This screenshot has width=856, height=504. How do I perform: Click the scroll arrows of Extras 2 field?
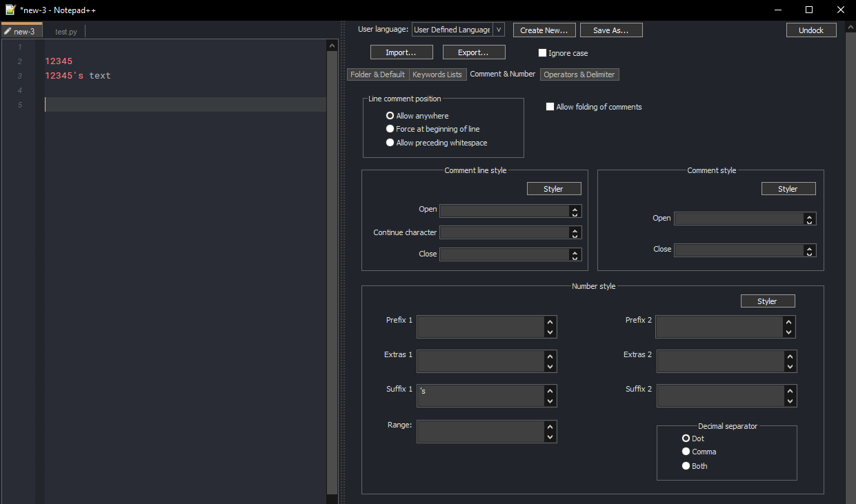coord(790,361)
